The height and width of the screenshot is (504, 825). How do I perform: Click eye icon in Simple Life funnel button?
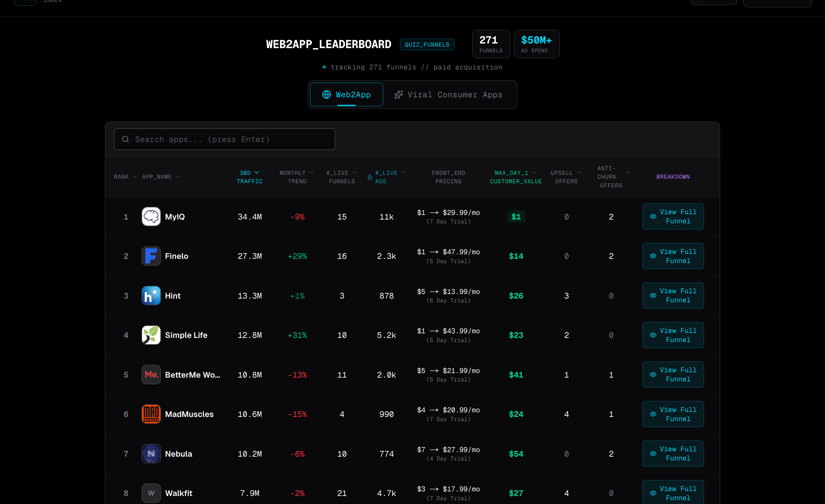pyautogui.click(x=653, y=335)
